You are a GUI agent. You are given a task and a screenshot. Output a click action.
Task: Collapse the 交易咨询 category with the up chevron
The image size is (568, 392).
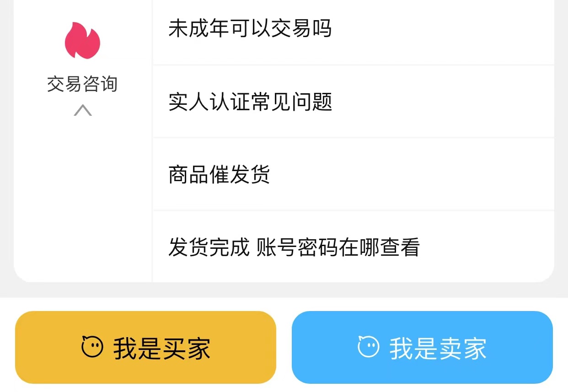(83, 110)
